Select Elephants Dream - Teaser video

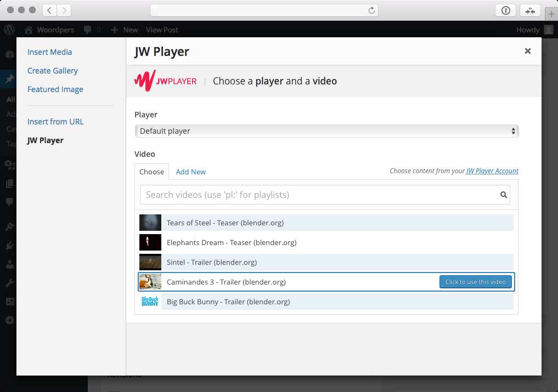[326, 242]
